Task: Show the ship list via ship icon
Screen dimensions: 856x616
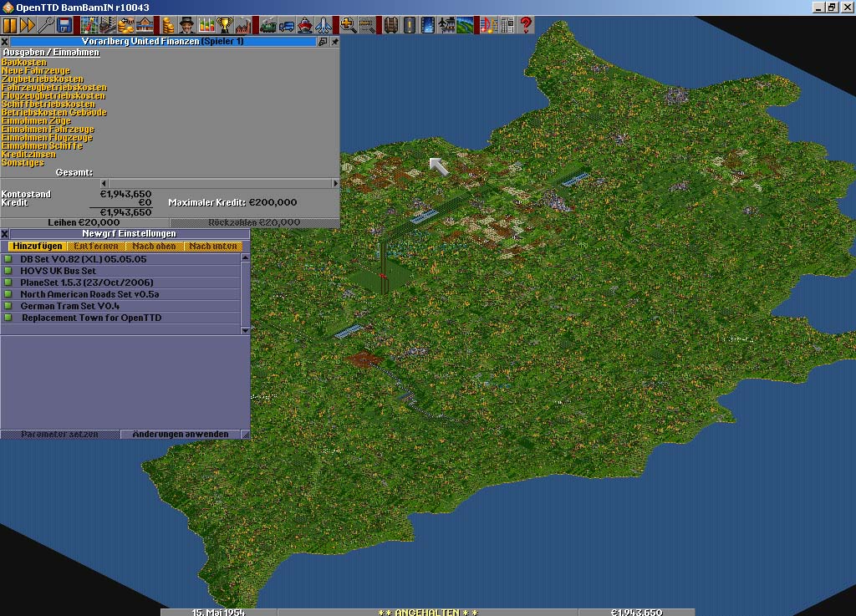Action: pyautogui.click(x=306, y=25)
